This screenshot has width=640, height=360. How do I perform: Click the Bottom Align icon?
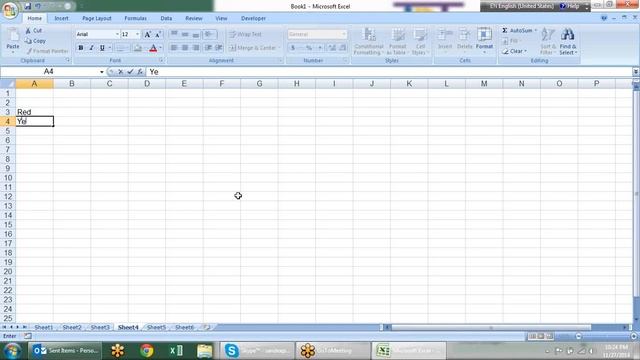coord(196,34)
